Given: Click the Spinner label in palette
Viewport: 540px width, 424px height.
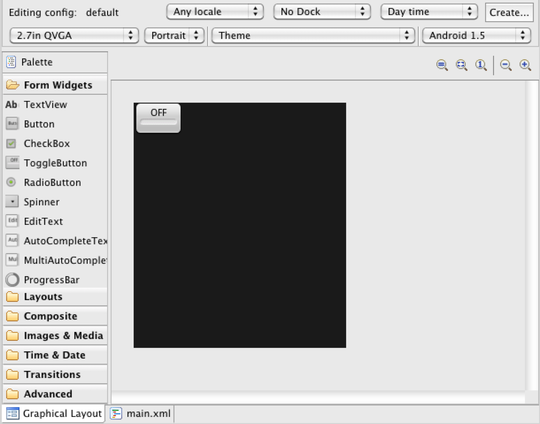Looking at the screenshot, I should click(x=42, y=202).
